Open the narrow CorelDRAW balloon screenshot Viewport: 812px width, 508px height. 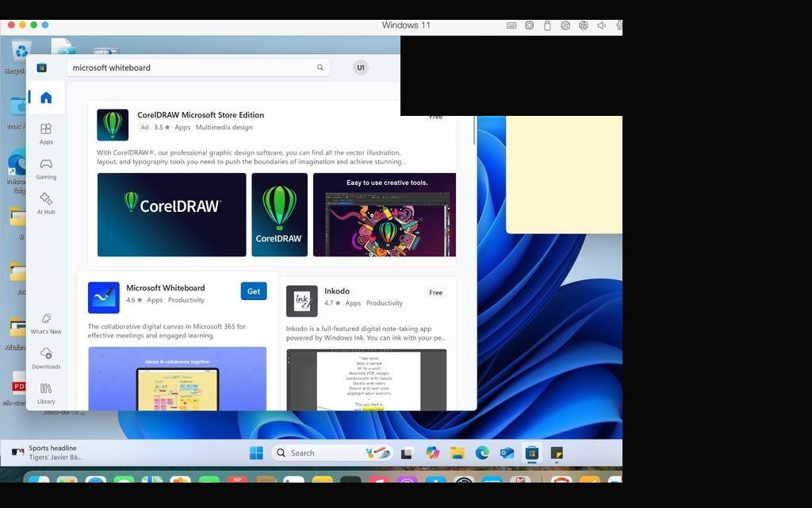click(280, 214)
